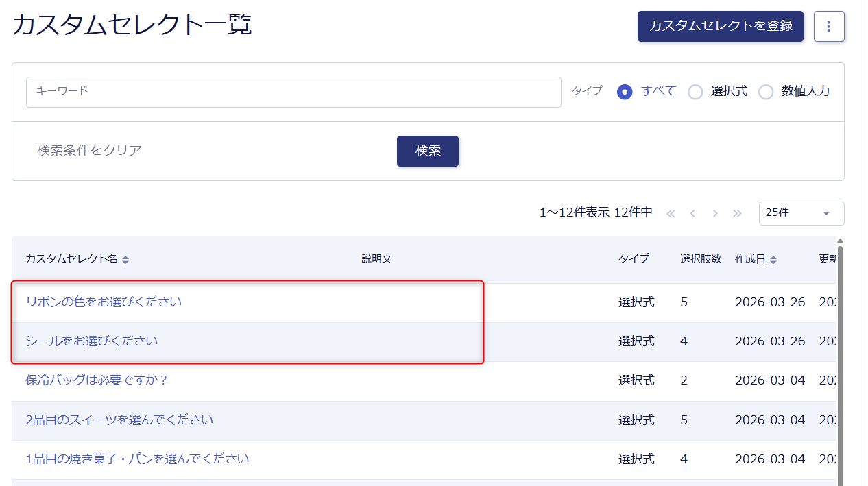
Task: Select the 選択式 type radio button
Action: 695,92
